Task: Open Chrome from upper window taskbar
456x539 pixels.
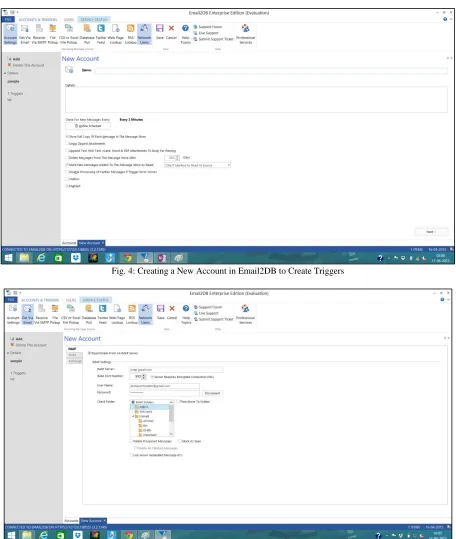Action: tap(127, 257)
